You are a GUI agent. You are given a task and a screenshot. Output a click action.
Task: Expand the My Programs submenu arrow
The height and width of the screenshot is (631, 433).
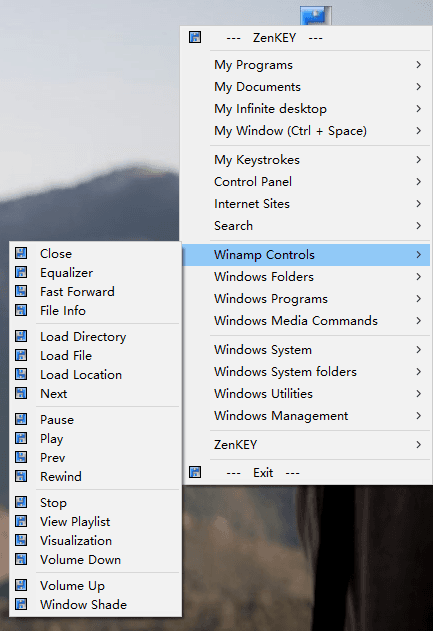coord(419,64)
